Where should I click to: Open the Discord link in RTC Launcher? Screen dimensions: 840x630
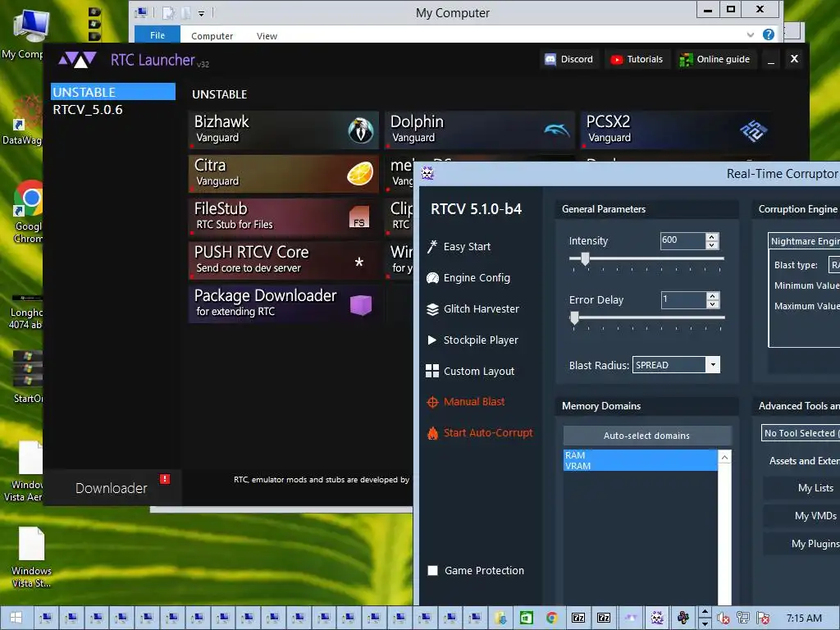pyautogui.click(x=568, y=59)
